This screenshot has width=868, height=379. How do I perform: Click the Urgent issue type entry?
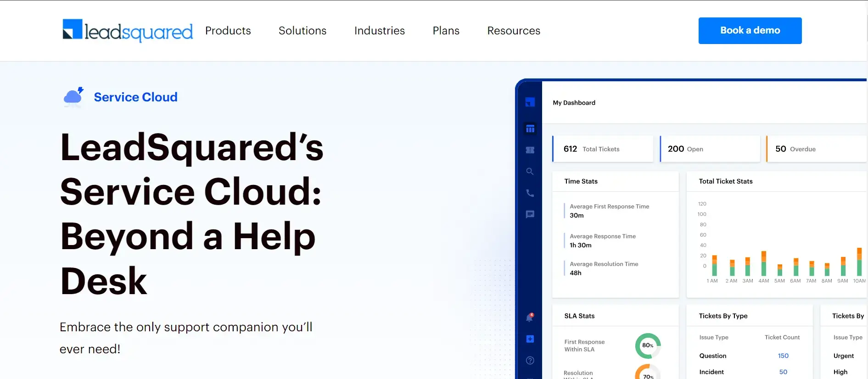pyautogui.click(x=844, y=356)
